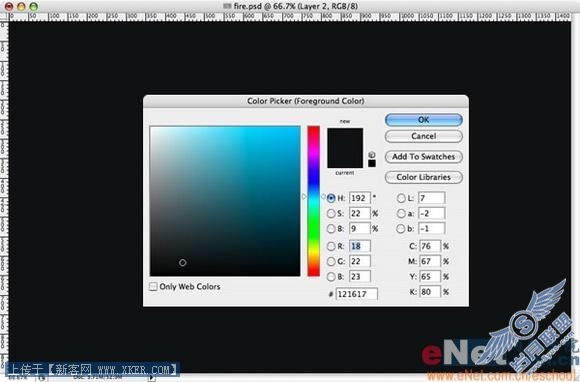Click the C field showing 76
This screenshot has height=382, width=580.
[430, 246]
